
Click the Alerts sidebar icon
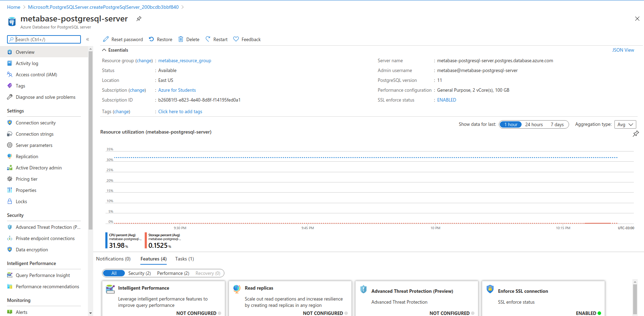click(10, 312)
